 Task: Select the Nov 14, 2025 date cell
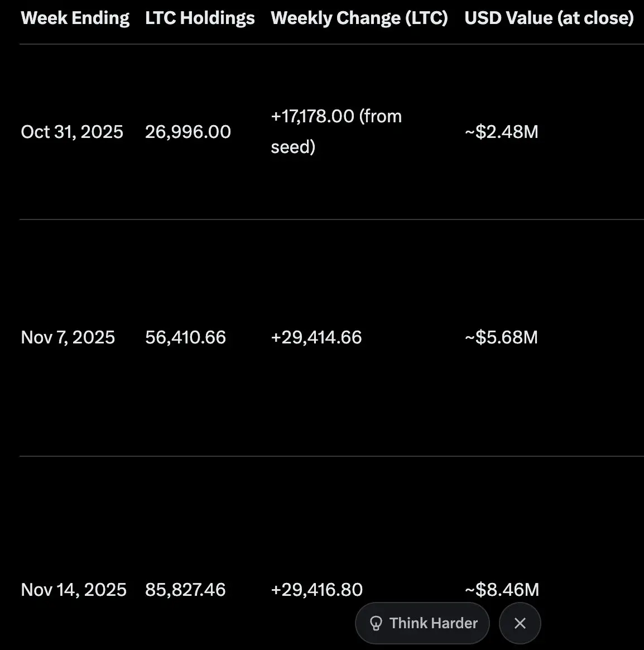74,590
